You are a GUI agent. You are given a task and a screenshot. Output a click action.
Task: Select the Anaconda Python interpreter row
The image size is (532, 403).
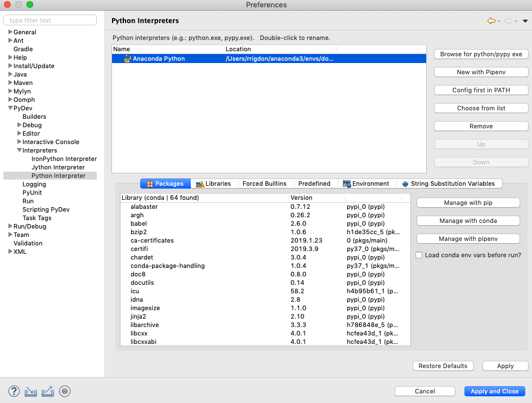269,59
